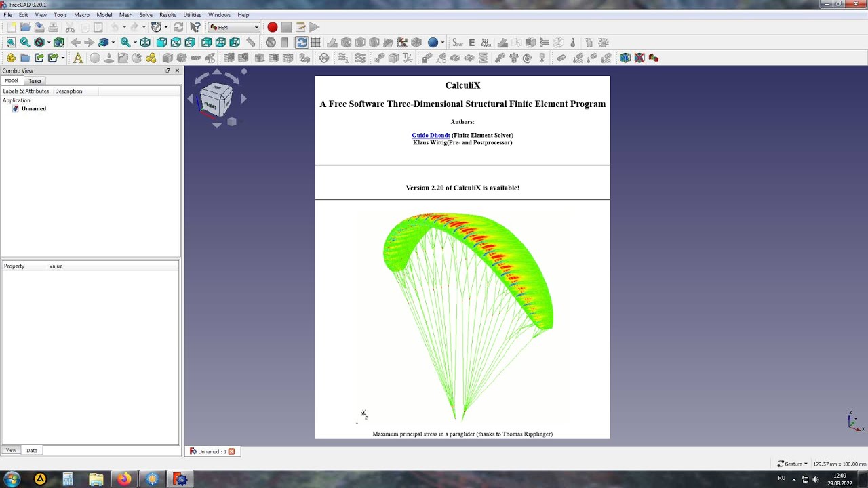This screenshot has height=488, width=868.
Task: Click the bold 'E' equation icon
Action: click(x=472, y=42)
